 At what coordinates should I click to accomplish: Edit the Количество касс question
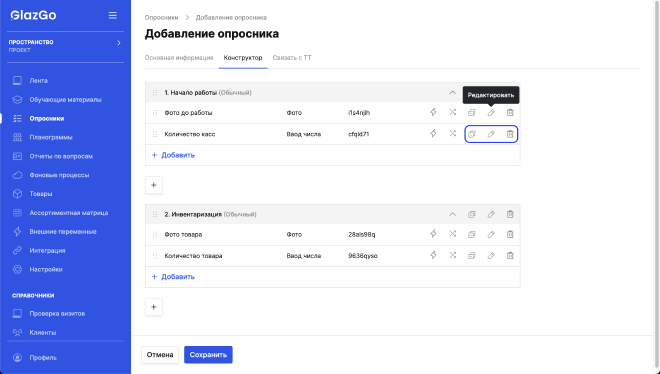pos(491,134)
